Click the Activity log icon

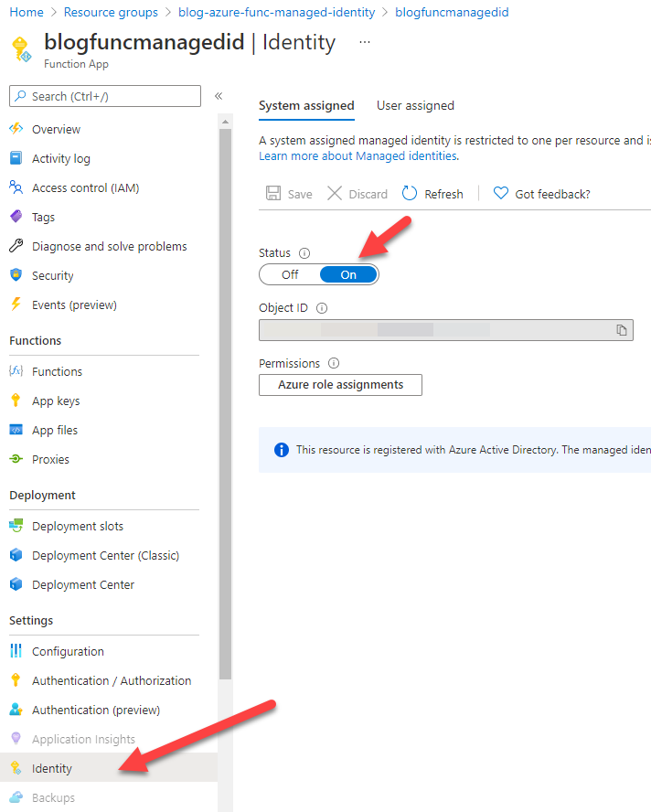click(16, 158)
